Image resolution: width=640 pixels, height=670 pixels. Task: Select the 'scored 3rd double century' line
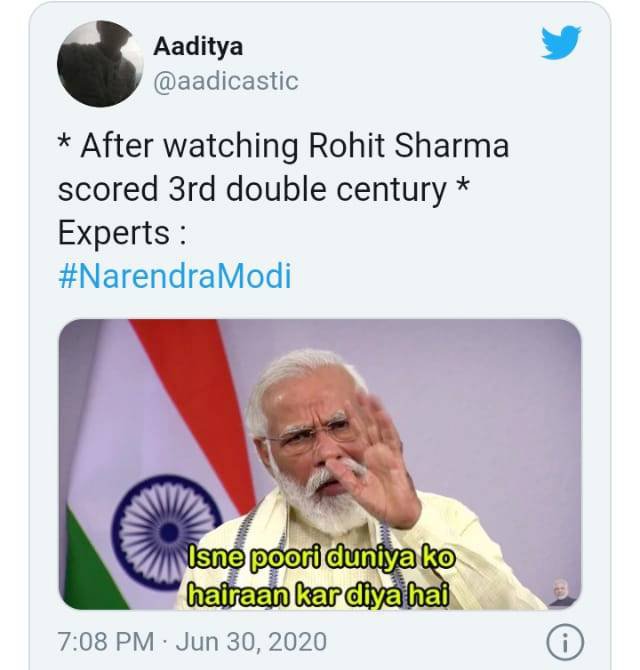tap(264, 190)
